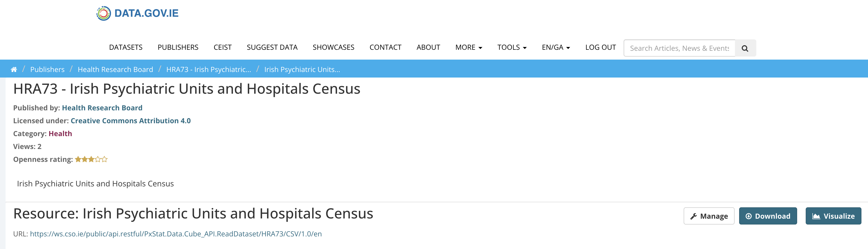This screenshot has width=868, height=249.
Task: Go to the DATASETS menu item
Action: (x=126, y=47)
